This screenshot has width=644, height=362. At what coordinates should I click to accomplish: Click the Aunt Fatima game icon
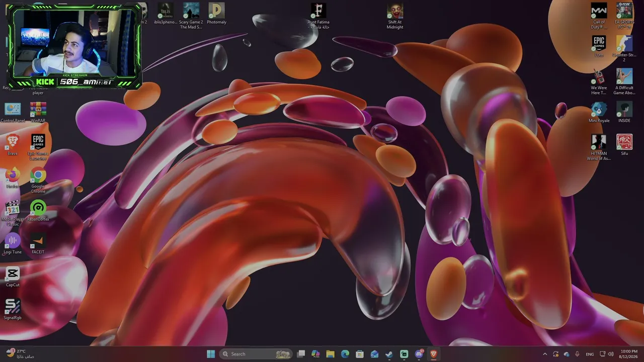pyautogui.click(x=318, y=16)
